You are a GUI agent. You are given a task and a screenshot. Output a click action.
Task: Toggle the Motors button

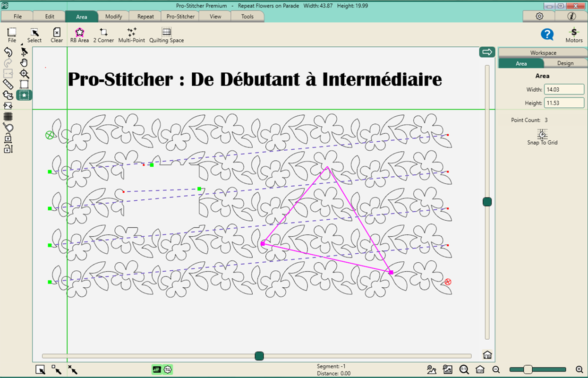574,35
